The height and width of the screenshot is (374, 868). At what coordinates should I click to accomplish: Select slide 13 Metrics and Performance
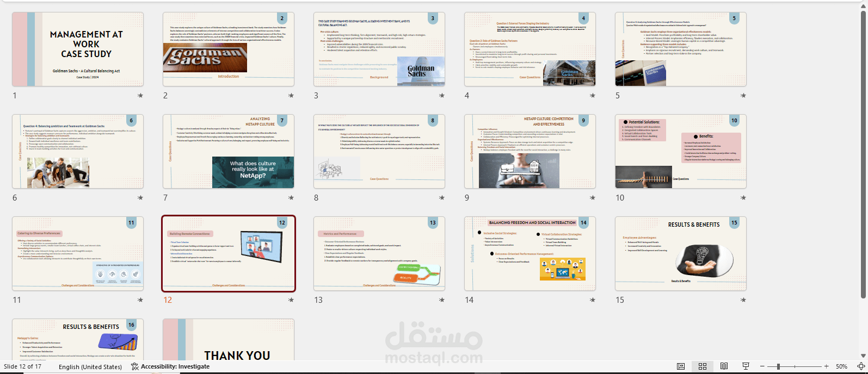[x=379, y=254]
